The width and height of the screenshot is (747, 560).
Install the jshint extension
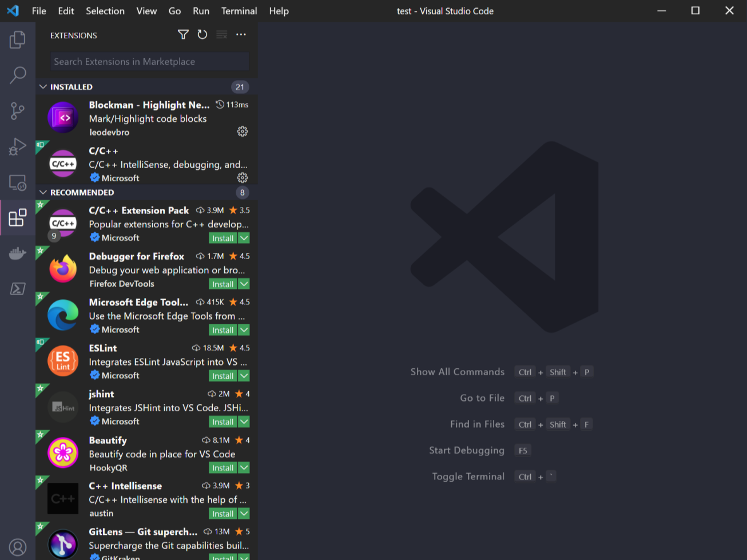[223, 422]
